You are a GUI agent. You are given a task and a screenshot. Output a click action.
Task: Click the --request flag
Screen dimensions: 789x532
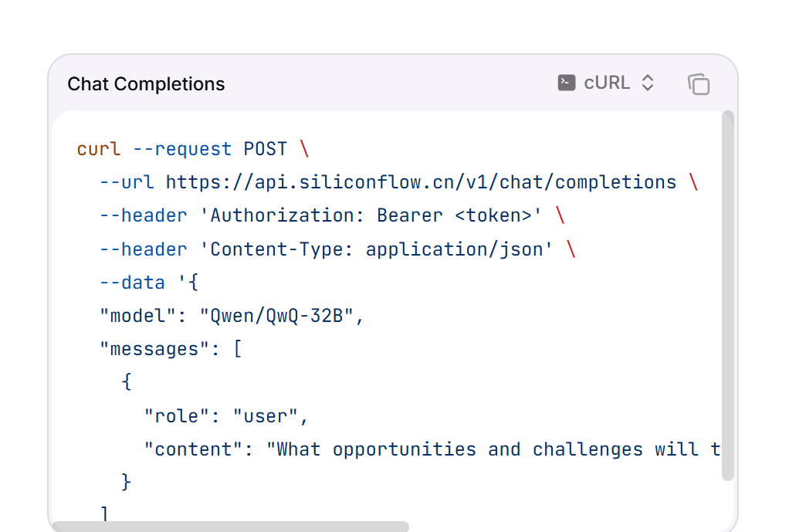click(x=182, y=150)
